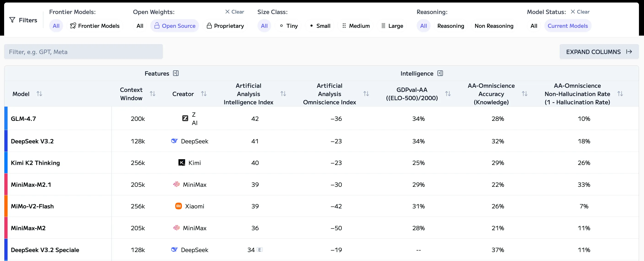Screen dimensions: 644x261
Task: Focus the model filter search field
Action: coord(84,52)
